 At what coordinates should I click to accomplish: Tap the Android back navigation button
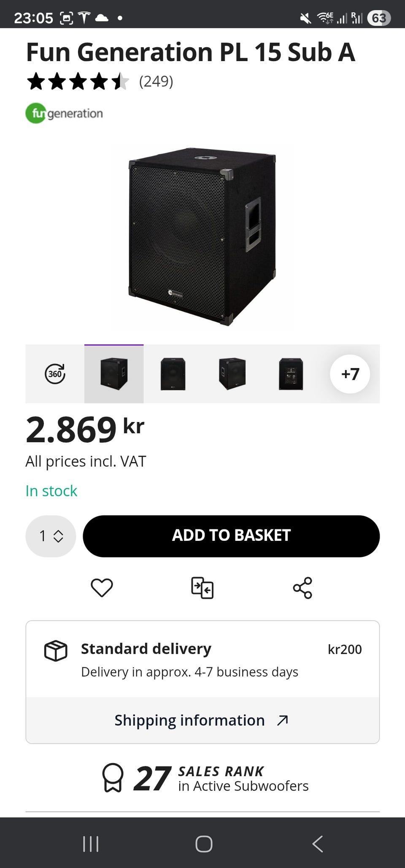click(x=317, y=844)
